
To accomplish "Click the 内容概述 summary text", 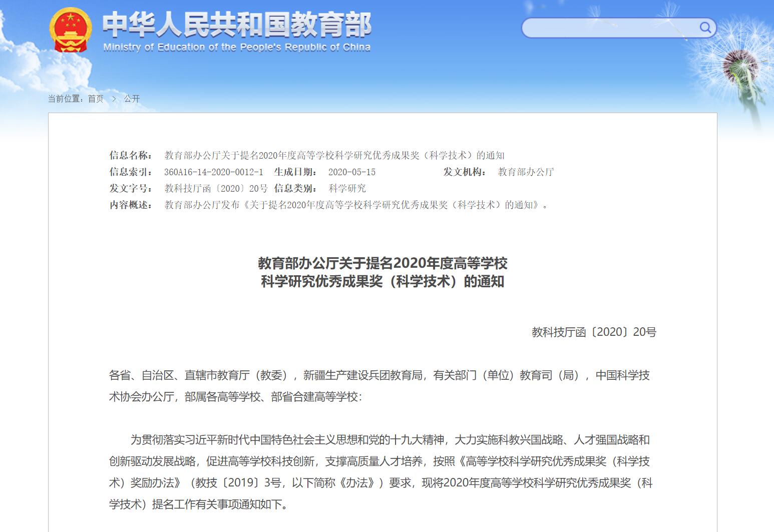I will [356, 205].
